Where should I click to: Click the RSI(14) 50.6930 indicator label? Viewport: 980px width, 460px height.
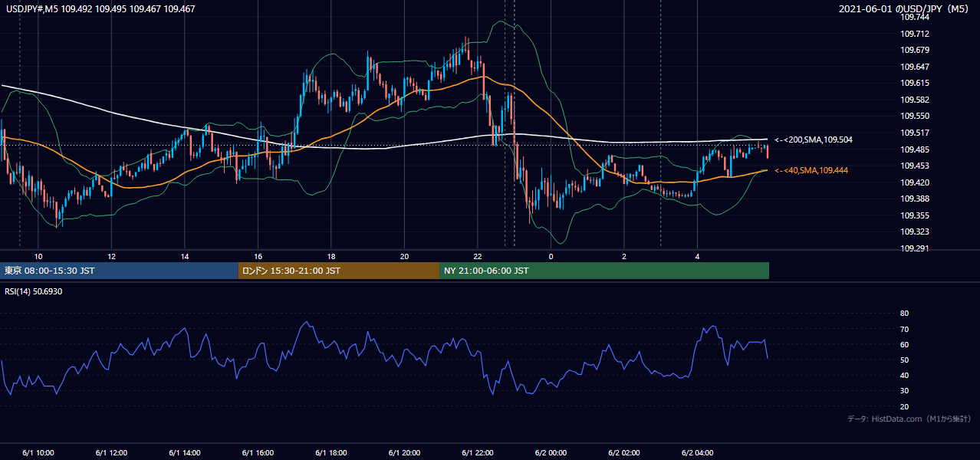pos(34,291)
